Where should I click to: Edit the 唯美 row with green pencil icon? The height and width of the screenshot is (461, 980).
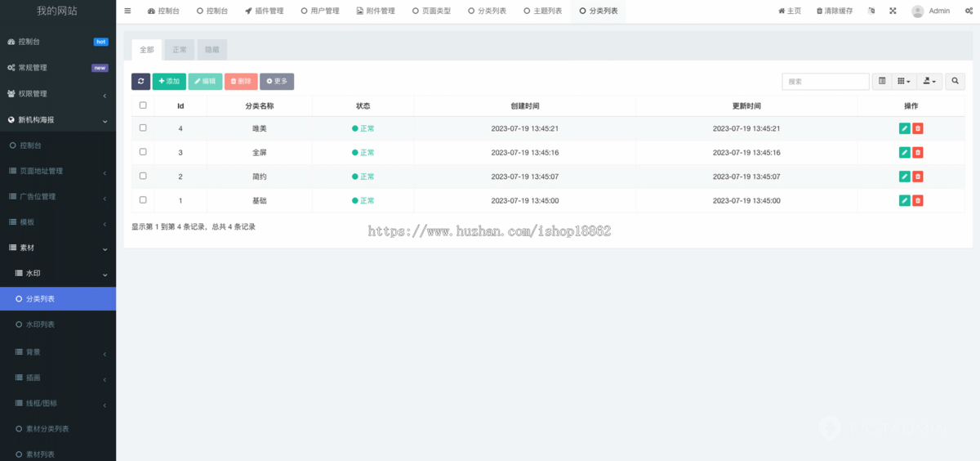905,128
